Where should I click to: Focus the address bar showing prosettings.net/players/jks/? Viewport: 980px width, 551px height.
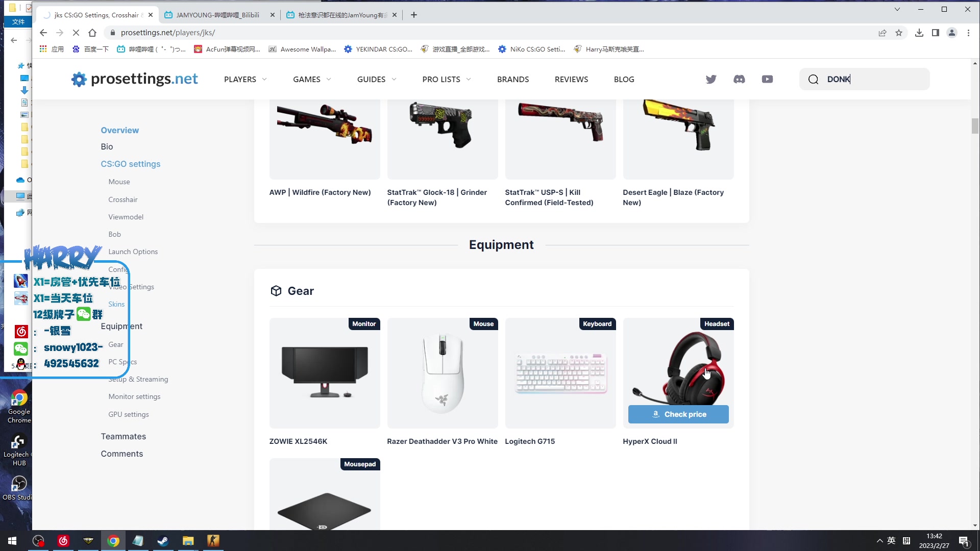tap(490, 33)
